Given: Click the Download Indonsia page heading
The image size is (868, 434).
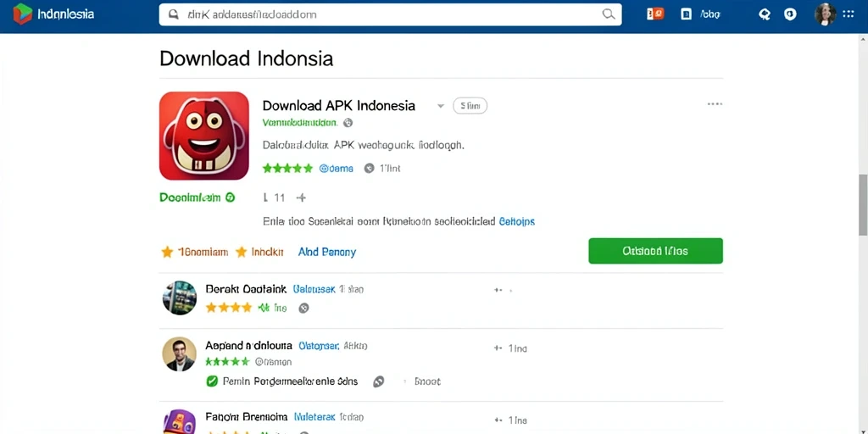Looking at the screenshot, I should click(247, 58).
